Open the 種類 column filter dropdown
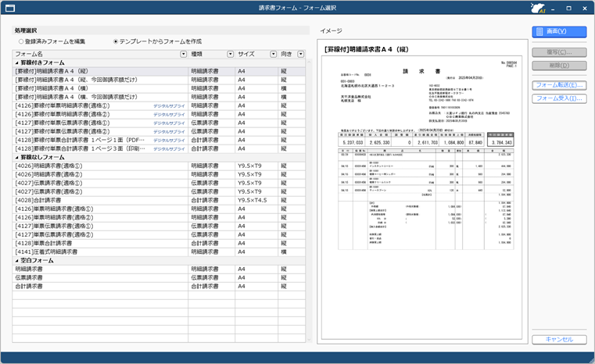 [x=230, y=54]
